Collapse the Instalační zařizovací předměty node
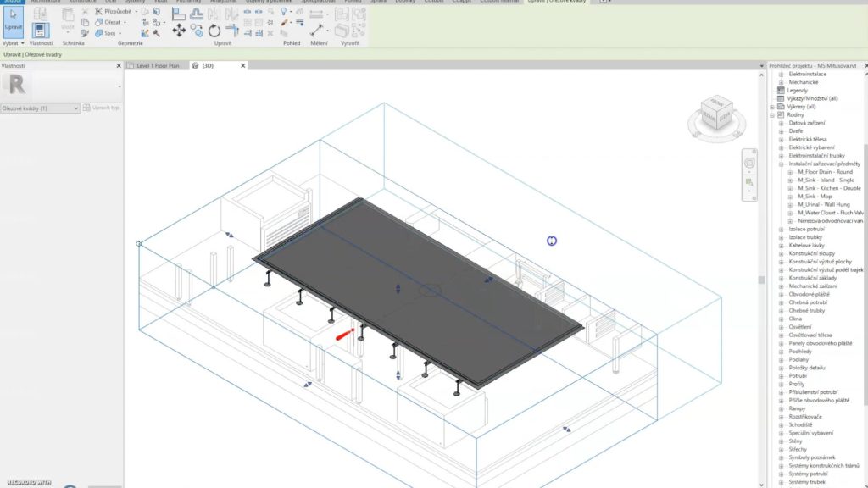This screenshot has width=868, height=488. point(781,164)
